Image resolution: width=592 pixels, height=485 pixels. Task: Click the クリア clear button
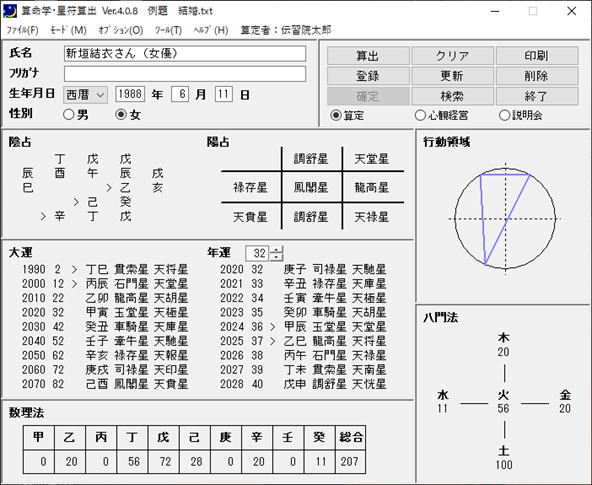452,56
